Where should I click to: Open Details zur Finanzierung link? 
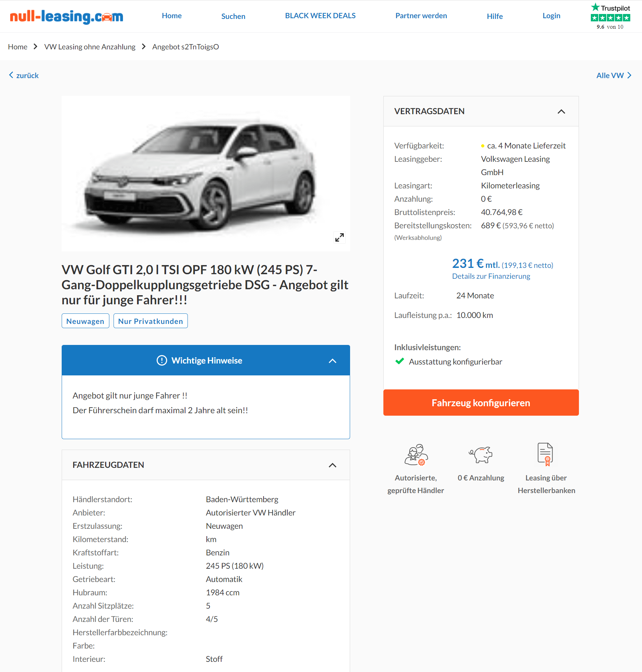(x=491, y=276)
